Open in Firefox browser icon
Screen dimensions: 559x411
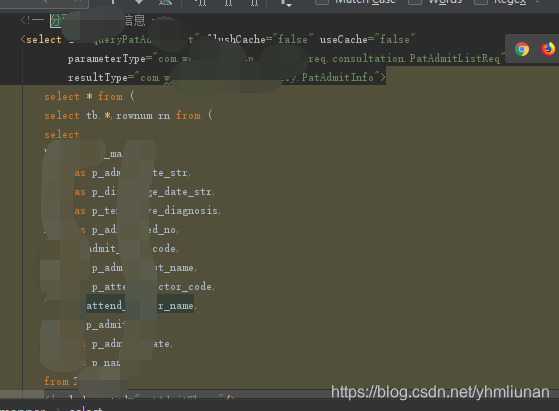[548, 49]
